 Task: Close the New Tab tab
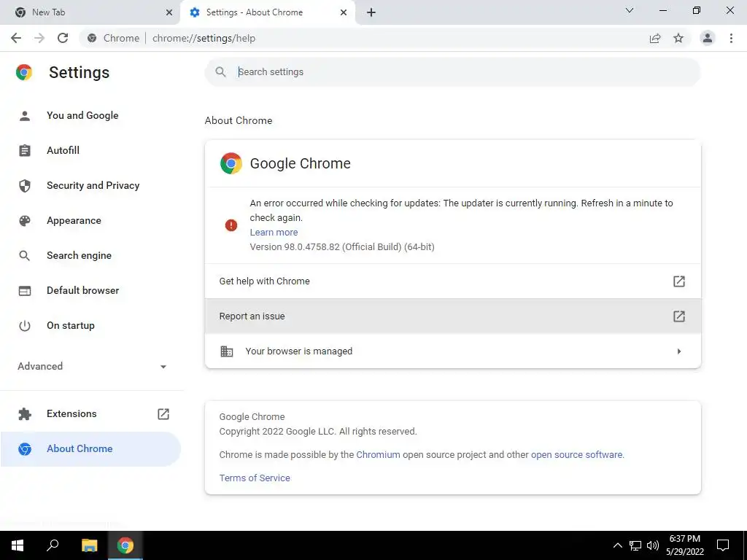(x=169, y=12)
